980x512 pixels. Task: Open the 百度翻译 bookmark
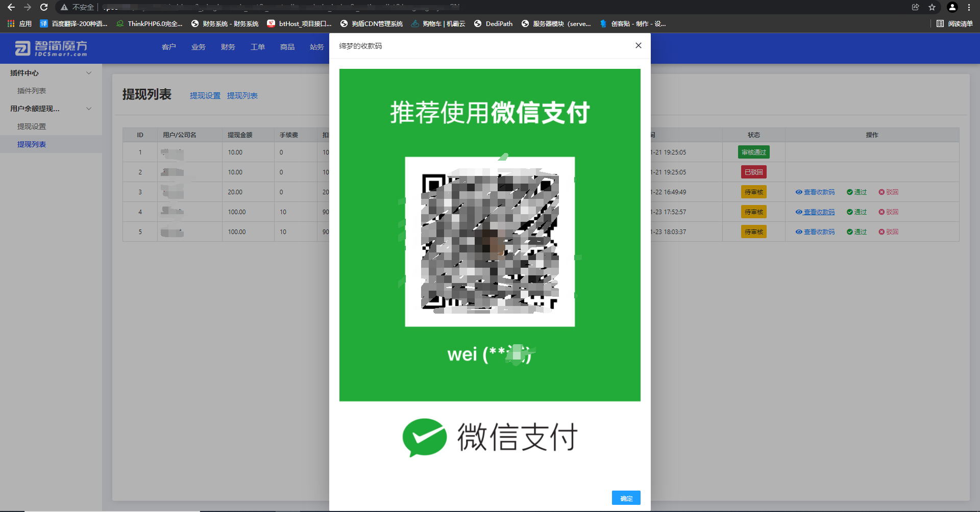point(74,23)
